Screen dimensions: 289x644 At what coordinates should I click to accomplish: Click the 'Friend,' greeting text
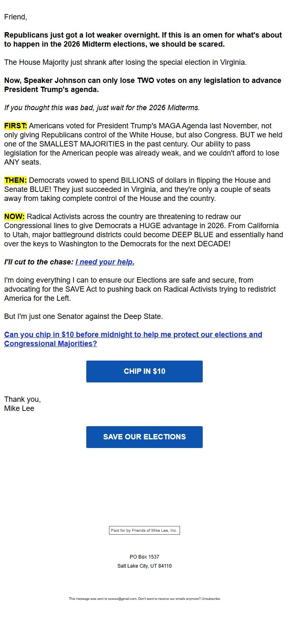(x=15, y=17)
